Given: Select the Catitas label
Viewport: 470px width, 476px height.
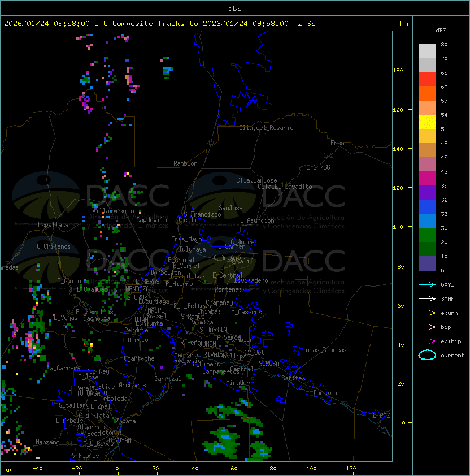Looking at the screenshot, I should click(x=293, y=378).
